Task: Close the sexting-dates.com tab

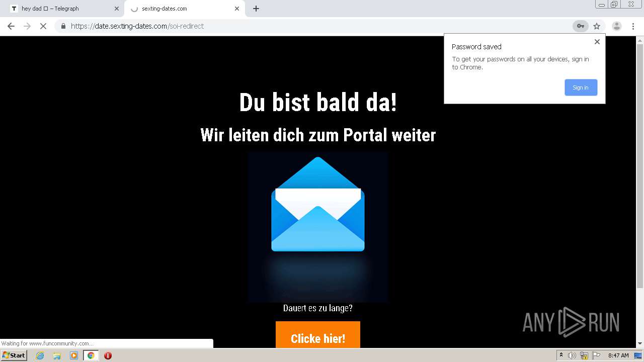Action: point(237,9)
